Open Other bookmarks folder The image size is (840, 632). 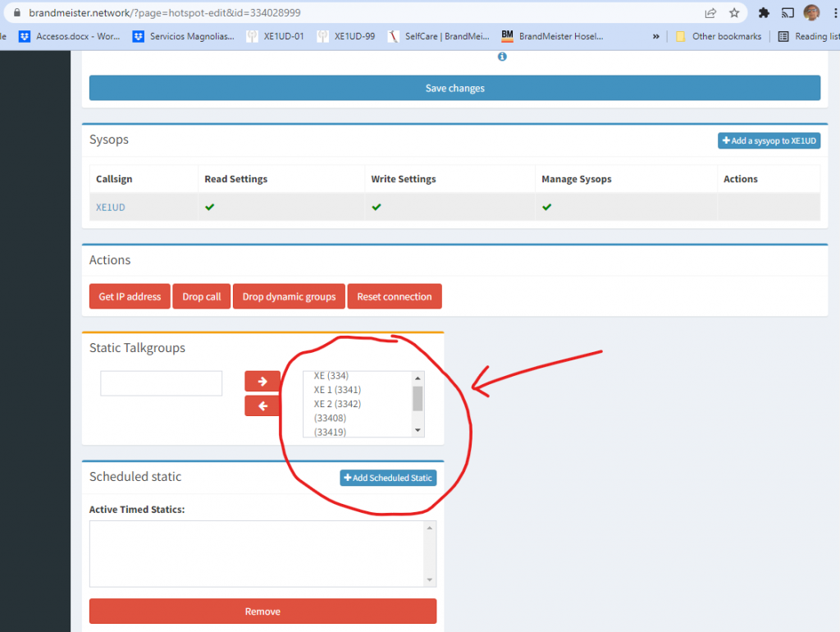tap(719, 36)
